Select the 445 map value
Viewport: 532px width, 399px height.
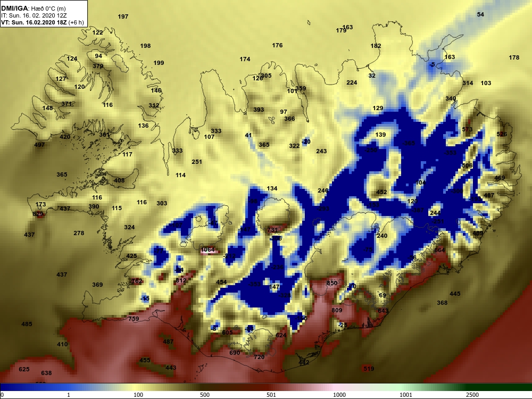click(455, 294)
